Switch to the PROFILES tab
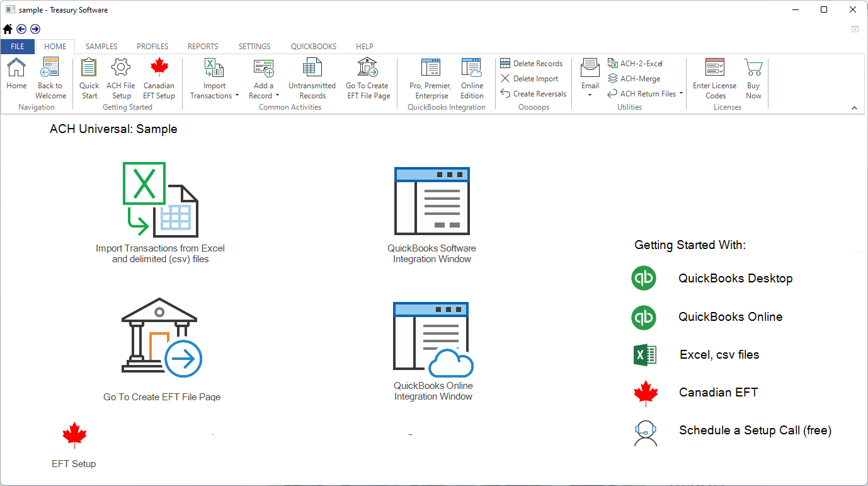Screen dimensions: 868x486 pyautogui.click(x=152, y=46)
